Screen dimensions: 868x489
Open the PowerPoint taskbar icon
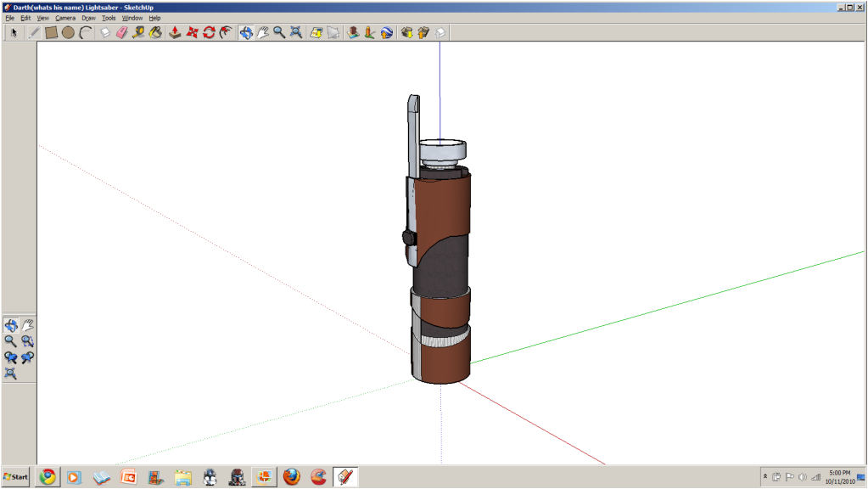tap(128, 477)
